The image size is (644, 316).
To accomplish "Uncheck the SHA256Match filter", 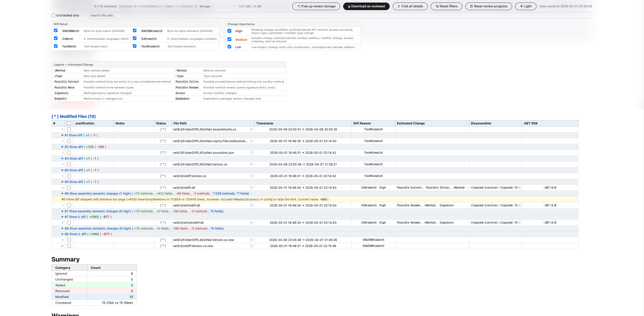I will pos(56,30).
